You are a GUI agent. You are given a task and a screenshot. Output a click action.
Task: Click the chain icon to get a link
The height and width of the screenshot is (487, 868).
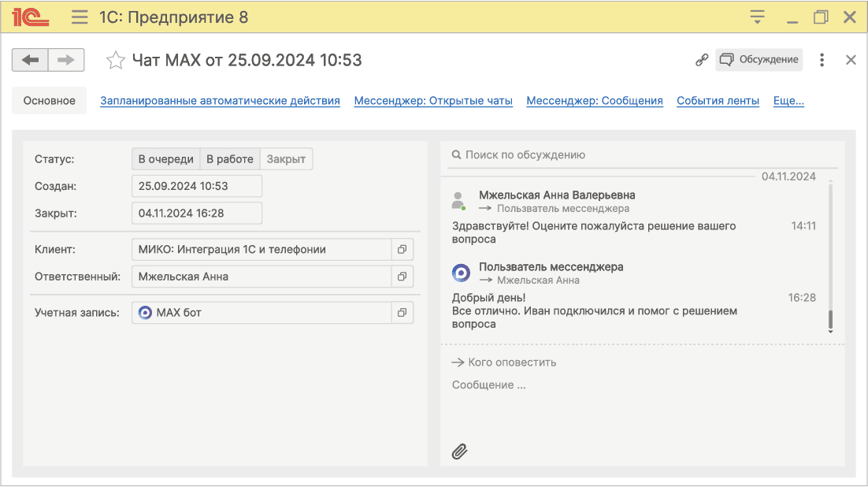tap(703, 59)
